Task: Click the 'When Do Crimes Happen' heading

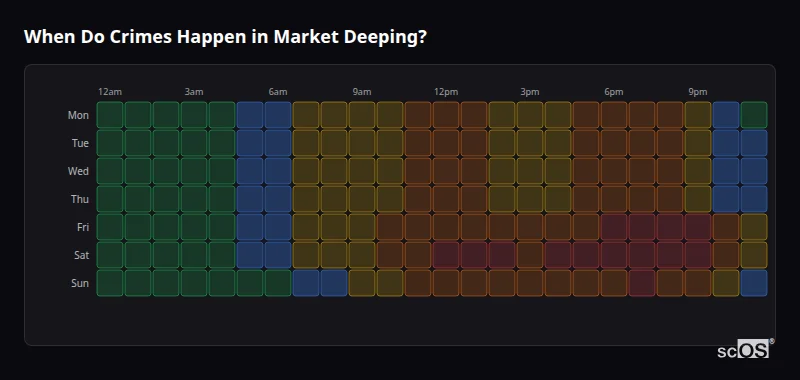Action: click(225, 37)
